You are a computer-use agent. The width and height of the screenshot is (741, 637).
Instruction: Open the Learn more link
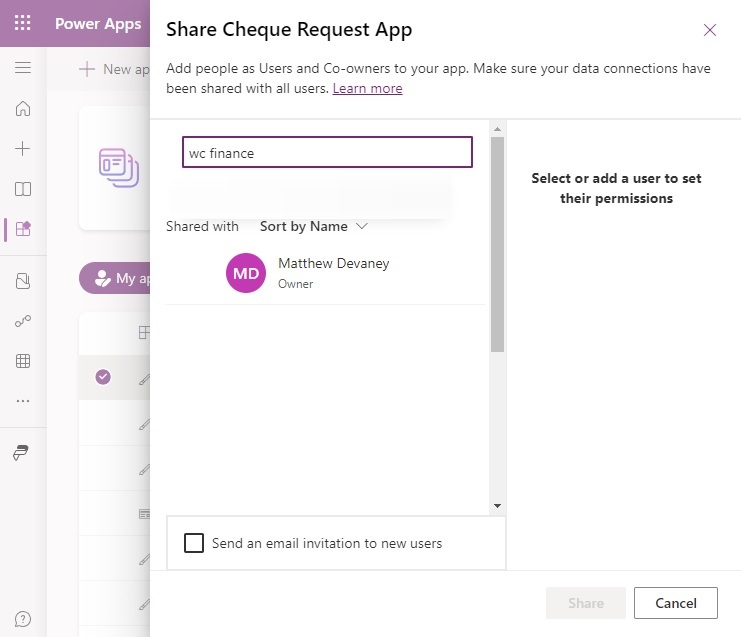pos(367,88)
